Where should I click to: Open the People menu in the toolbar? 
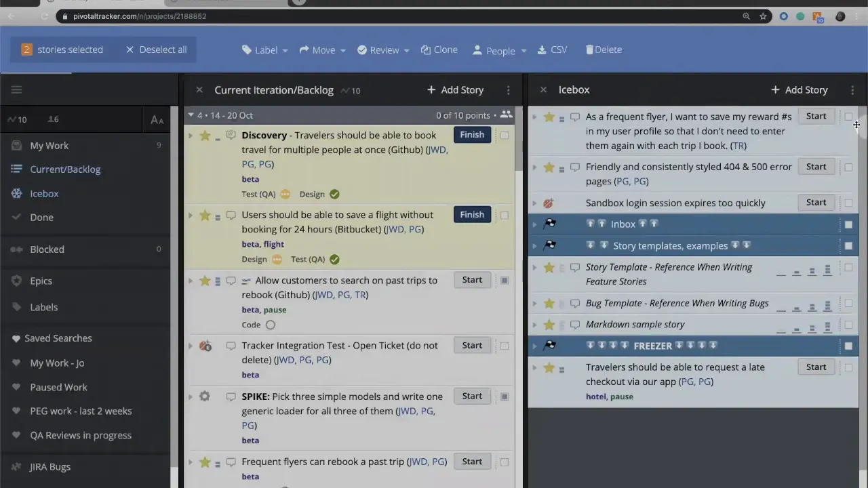click(500, 49)
